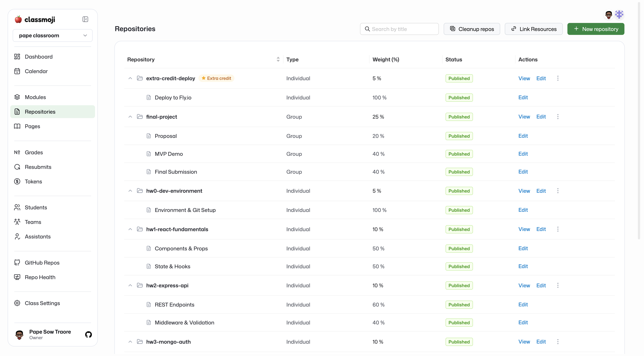Click Pape Sow Traore's avatar in the sidebar footer

point(19,335)
